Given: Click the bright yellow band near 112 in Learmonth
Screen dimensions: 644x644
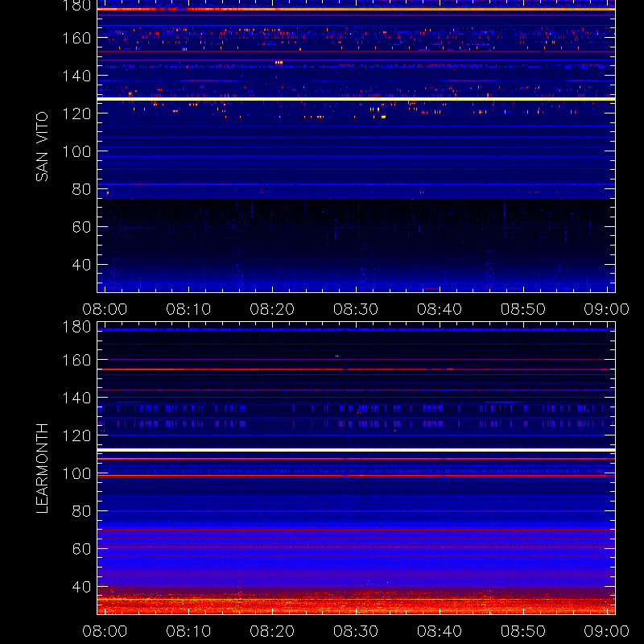Looking at the screenshot, I should click(356, 450).
